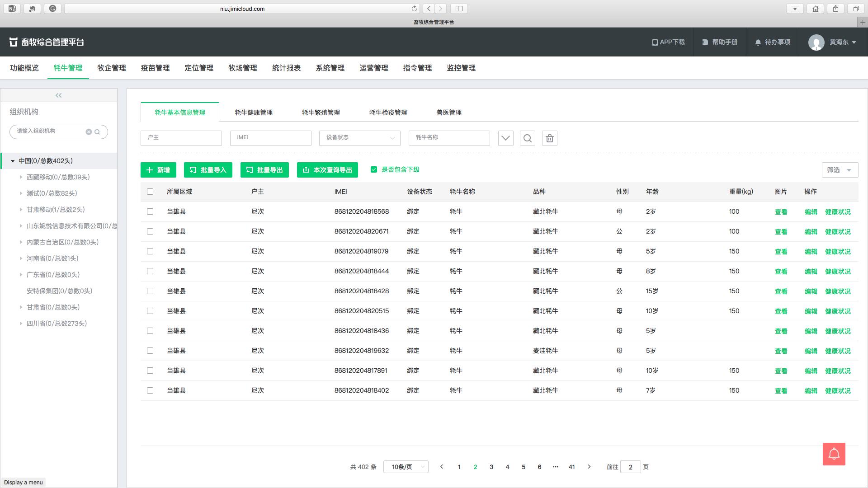
Task: Open 待办事项 to-do notifications
Action: pos(773,42)
